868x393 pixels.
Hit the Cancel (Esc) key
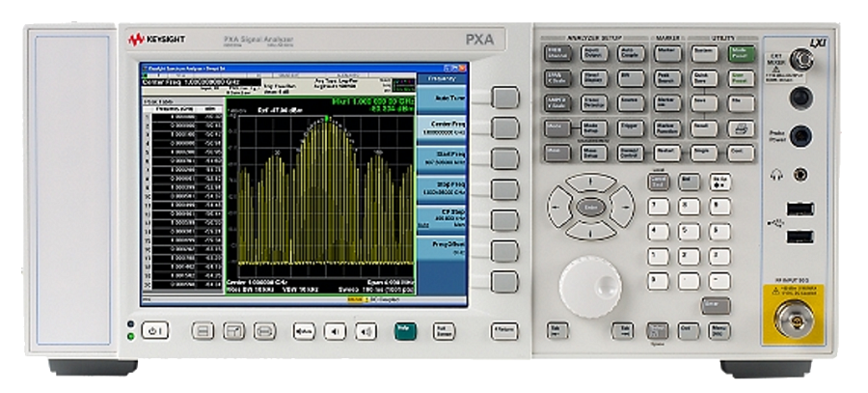(658, 182)
